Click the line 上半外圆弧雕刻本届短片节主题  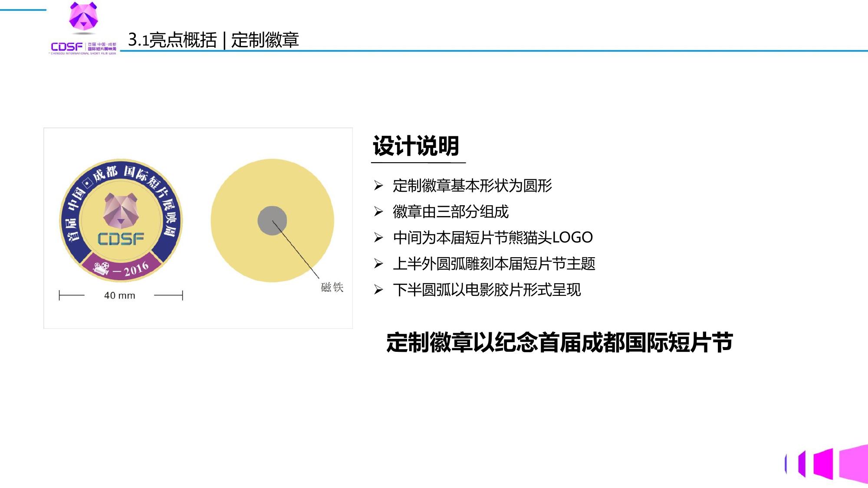(493, 264)
